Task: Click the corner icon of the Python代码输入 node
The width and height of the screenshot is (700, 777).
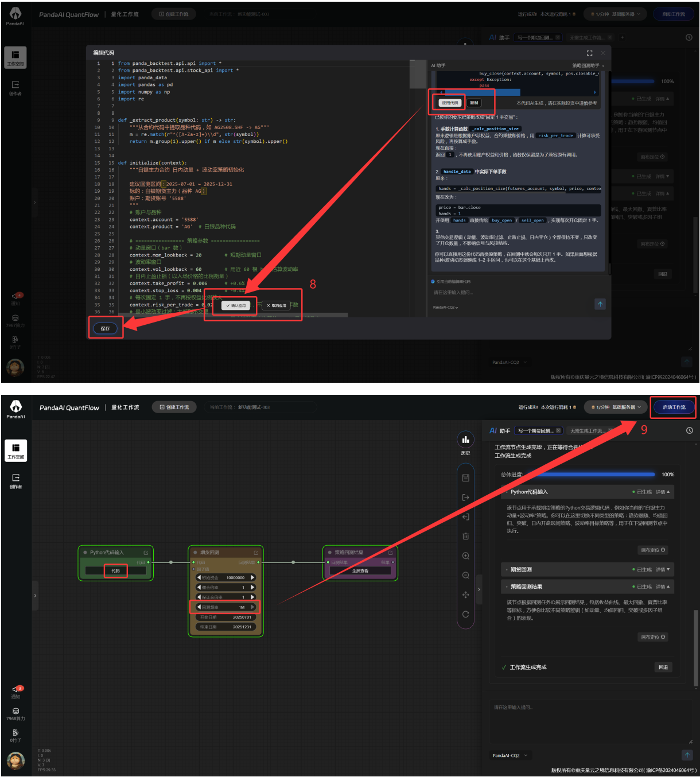Action: coord(146,553)
